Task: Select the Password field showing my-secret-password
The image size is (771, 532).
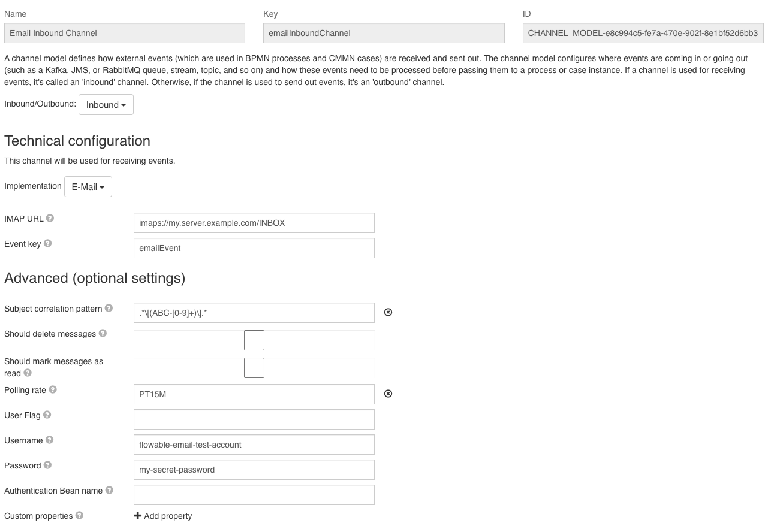Action: click(254, 470)
